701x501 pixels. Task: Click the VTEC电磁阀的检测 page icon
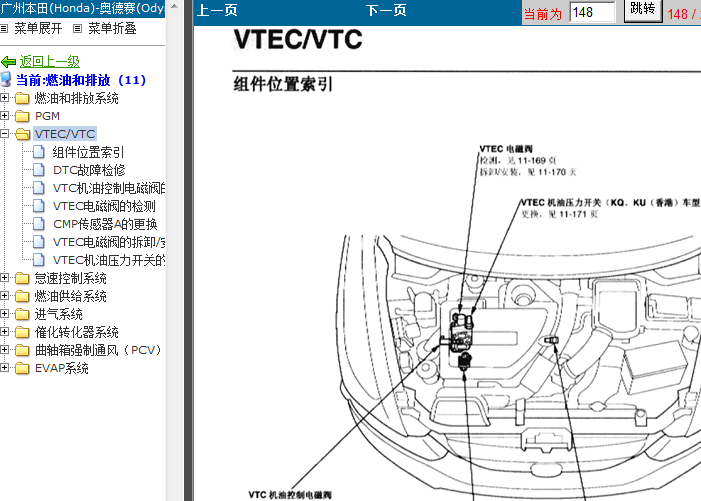click(39, 206)
